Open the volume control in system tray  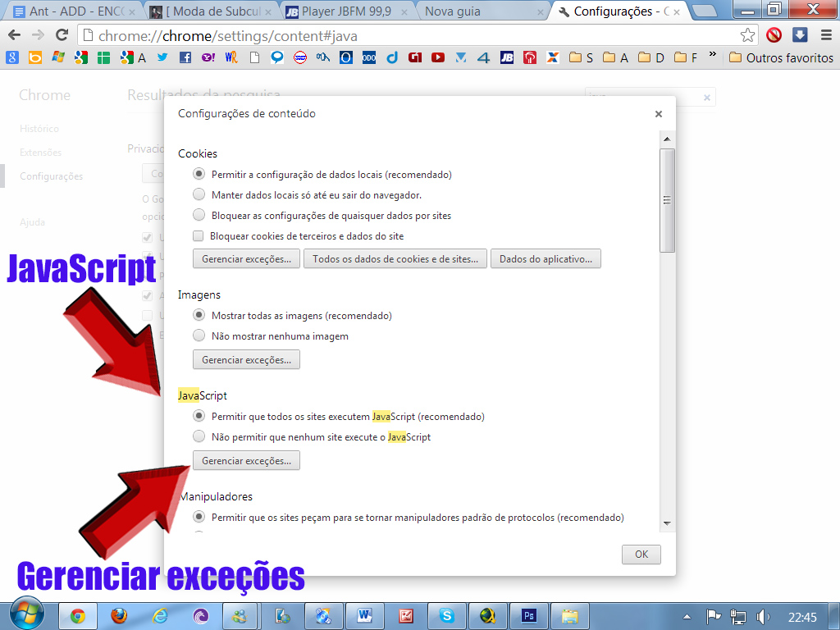[762, 617]
